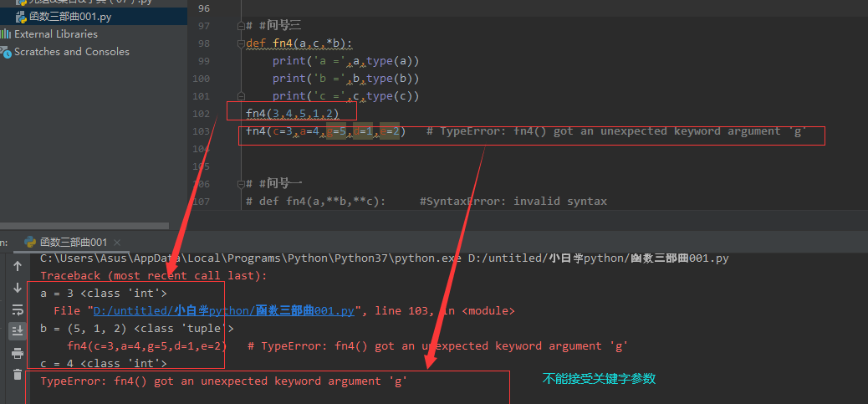Click 'Traceback (most recent call last):' line
Screen dimensions: 868x404
153,275
